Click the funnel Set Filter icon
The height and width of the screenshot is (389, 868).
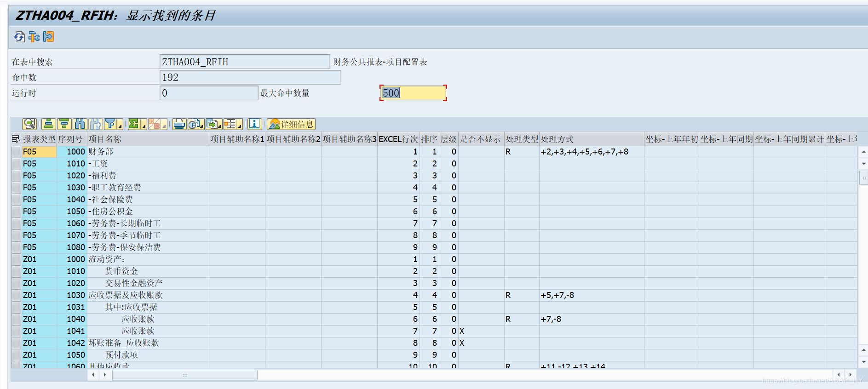pyautogui.click(x=110, y=124)
